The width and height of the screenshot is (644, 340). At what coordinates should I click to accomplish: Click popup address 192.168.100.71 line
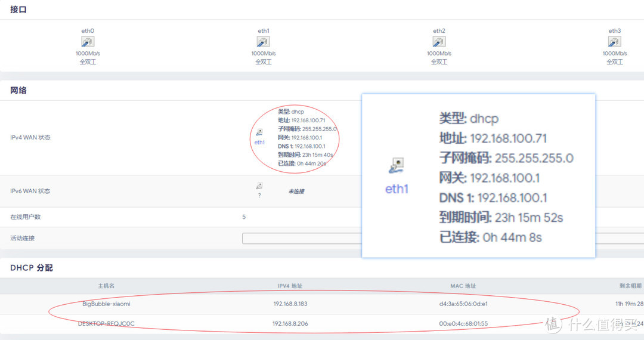pos(493,138)
